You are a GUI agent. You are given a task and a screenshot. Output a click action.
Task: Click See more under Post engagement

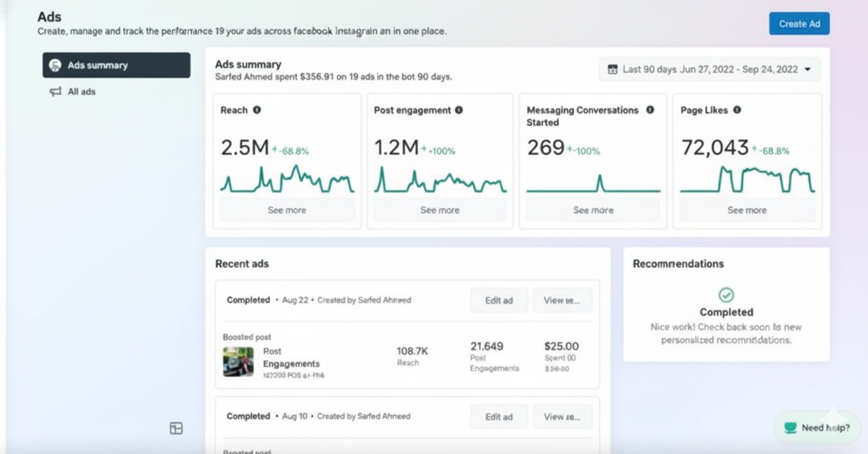(x=440, y=210)
